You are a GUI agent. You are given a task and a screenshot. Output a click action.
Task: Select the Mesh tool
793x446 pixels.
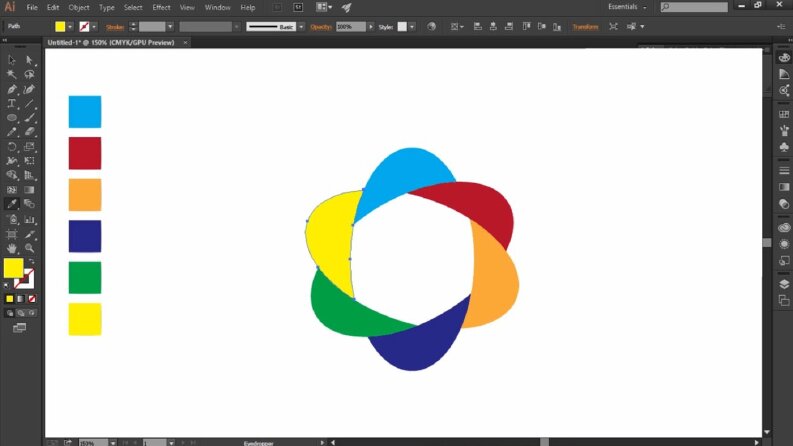(x=12, y=190)
